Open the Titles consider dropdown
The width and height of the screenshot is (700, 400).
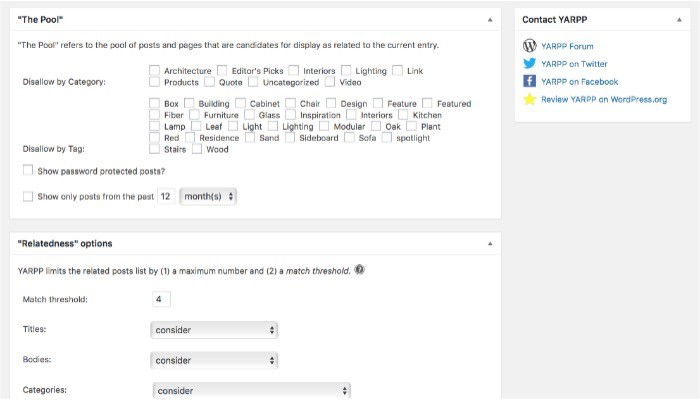tap(214, 330)
